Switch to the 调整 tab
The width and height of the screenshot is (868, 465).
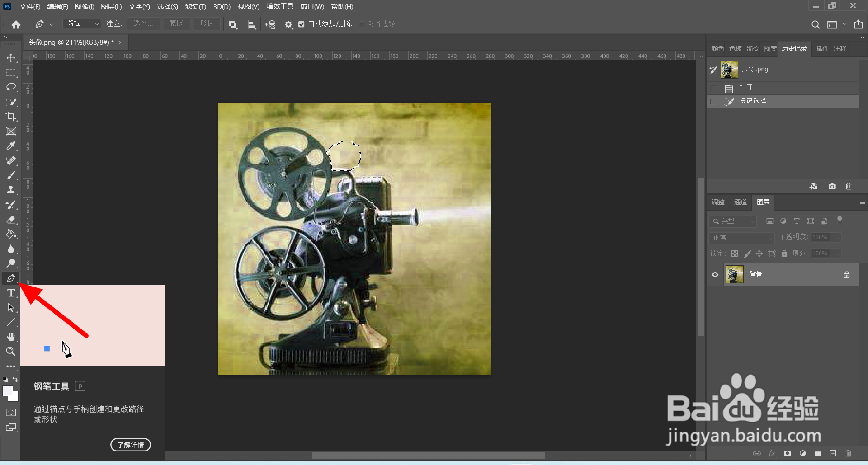click(x=718, y=202)
